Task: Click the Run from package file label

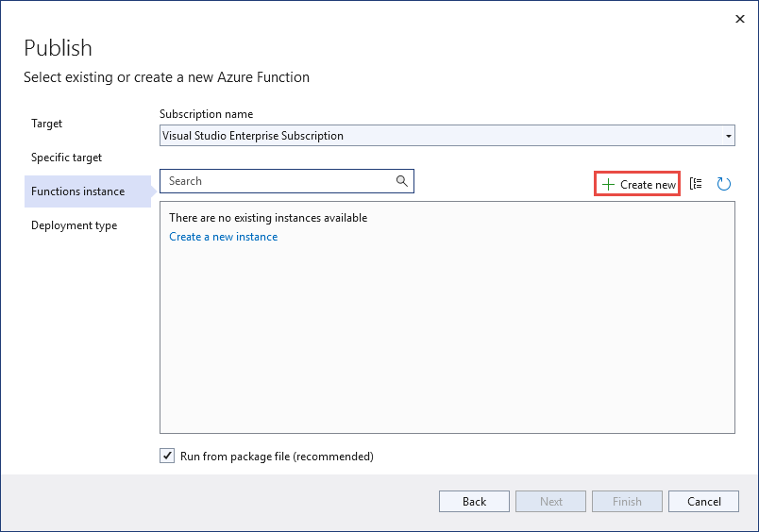Action: (x=277, y=457)
